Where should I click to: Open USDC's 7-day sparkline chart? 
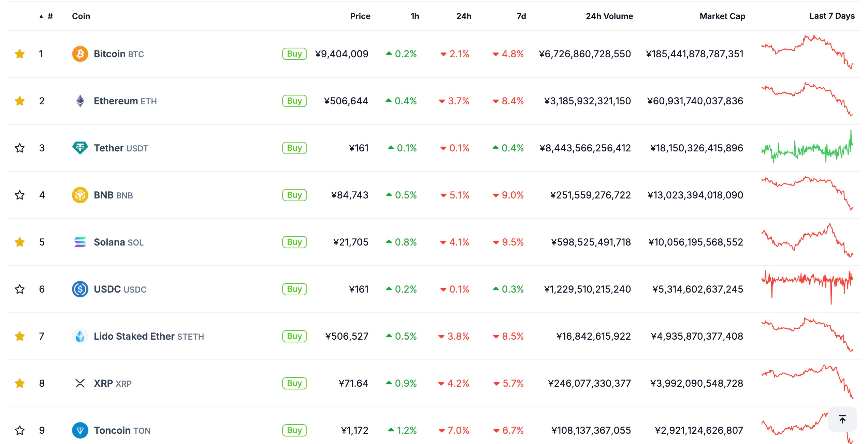click(807, 287)
